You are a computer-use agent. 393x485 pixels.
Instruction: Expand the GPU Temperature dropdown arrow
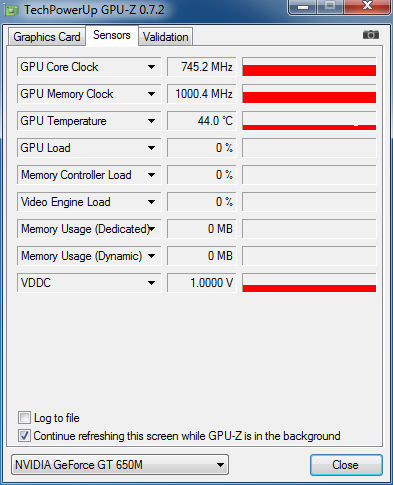pyautogui.click(x=151, y=121)
